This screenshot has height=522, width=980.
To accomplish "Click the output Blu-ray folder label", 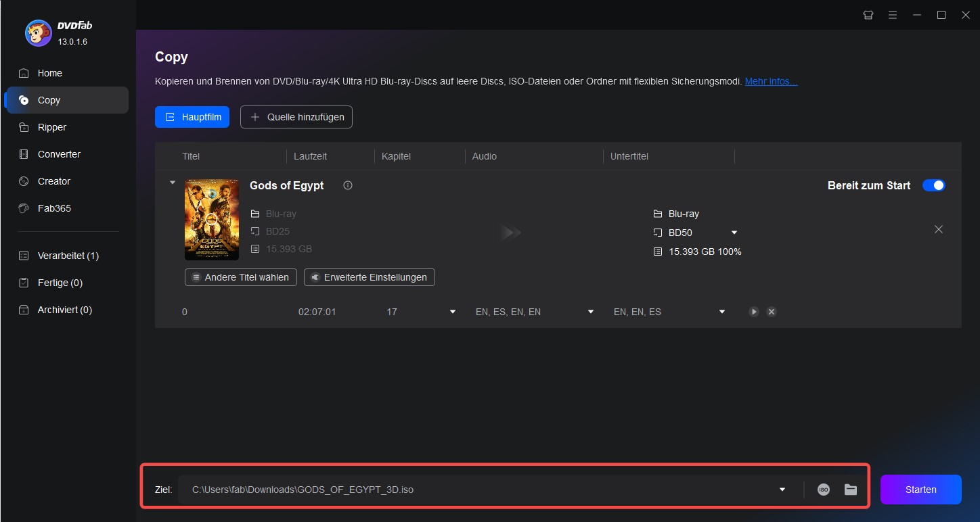I will (x=684, y=214).
